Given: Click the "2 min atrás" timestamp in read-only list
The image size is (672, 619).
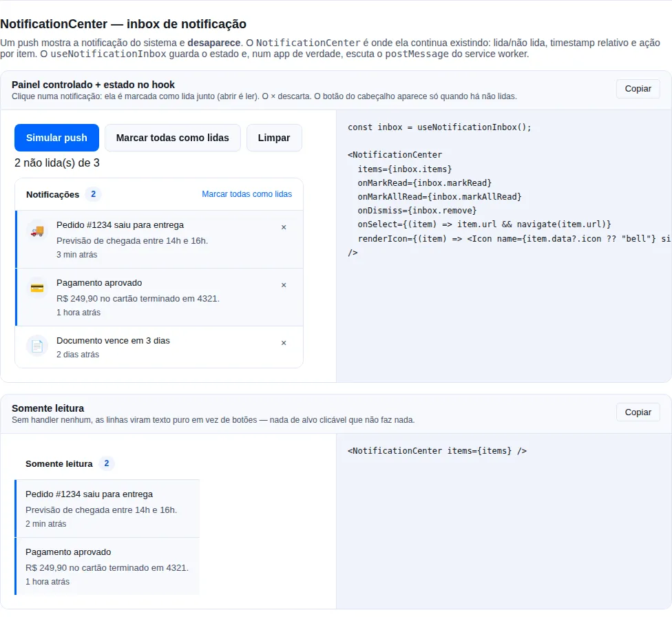Looking at the screenshot, I should (x=46, y=524).
